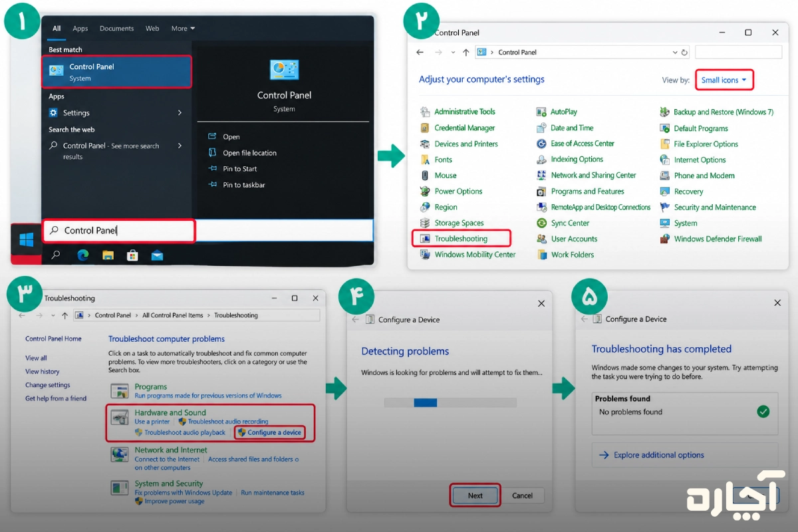The width and height of the screenshot is (798, 532).
Task: Click View history in Troubleshooting sidebar
Action: tap(43, 372)
